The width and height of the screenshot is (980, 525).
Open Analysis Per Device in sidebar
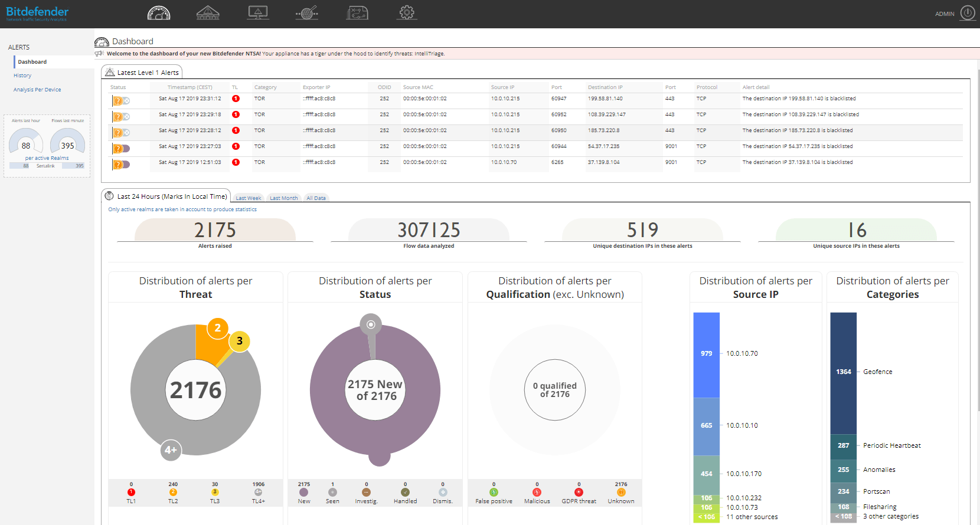point(37,90)
